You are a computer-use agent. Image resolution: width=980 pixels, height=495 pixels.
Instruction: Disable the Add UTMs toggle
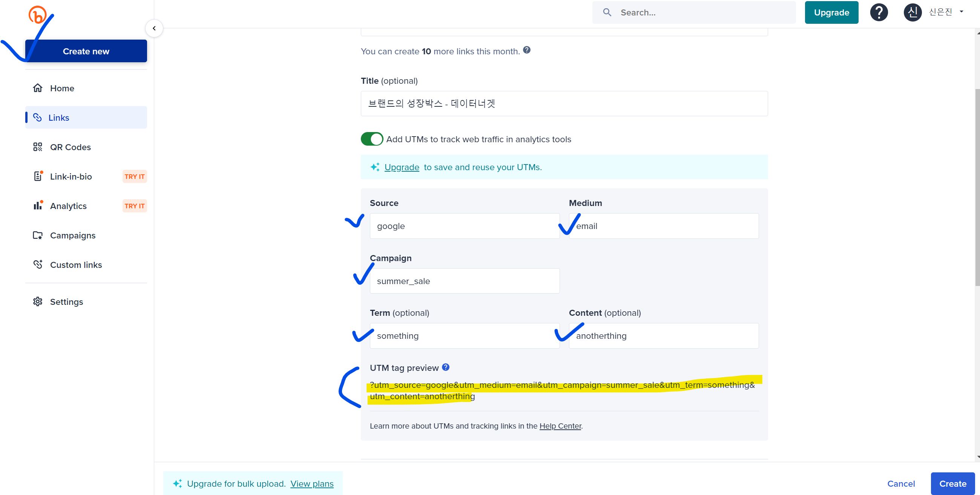click(x=372, y=139)
